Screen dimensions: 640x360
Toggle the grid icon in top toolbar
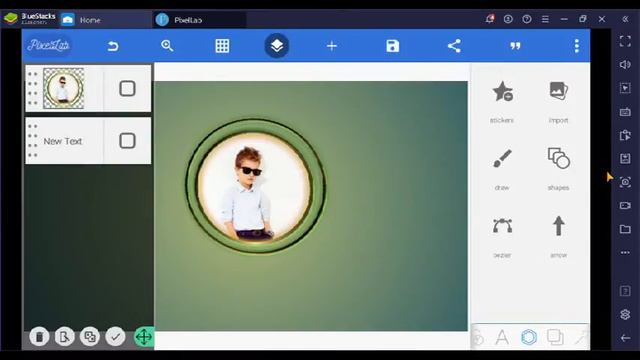point(222,46)
